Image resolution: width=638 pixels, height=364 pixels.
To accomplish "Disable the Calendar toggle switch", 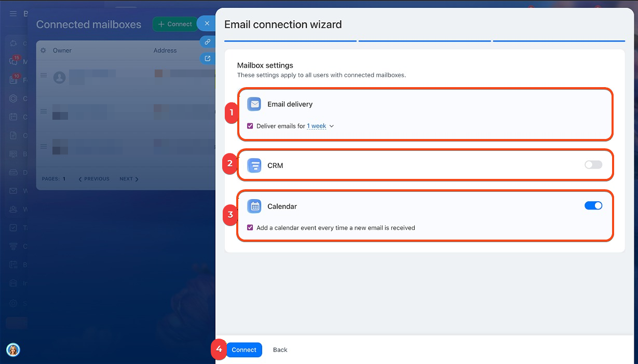I will click(x=593, y=206).
